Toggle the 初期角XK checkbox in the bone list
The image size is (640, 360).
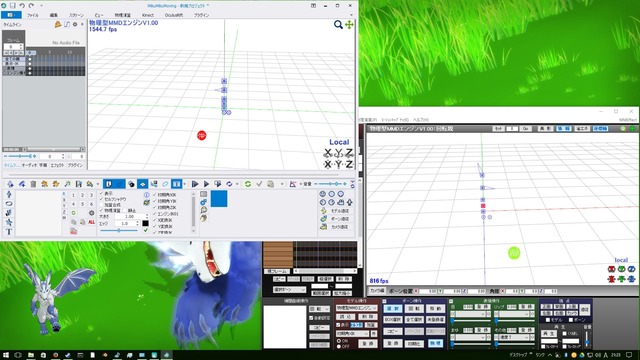click(155, 195)
